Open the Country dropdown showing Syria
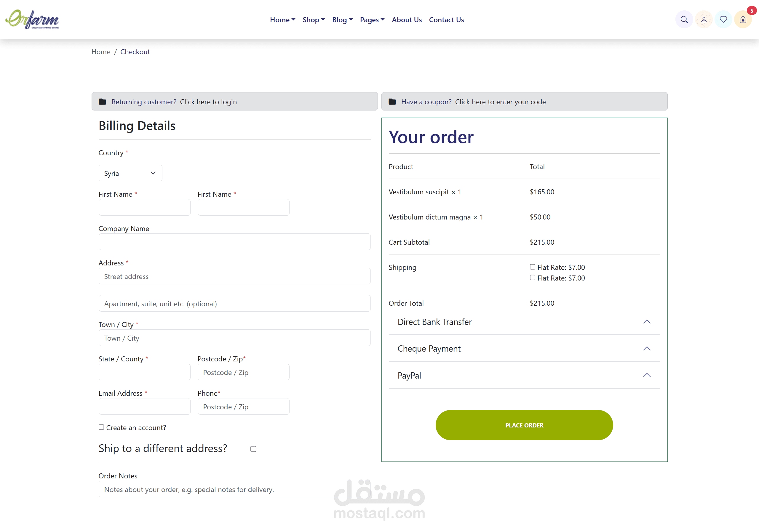The height and width of the screenshot is (532, 759). coord(130,173)
